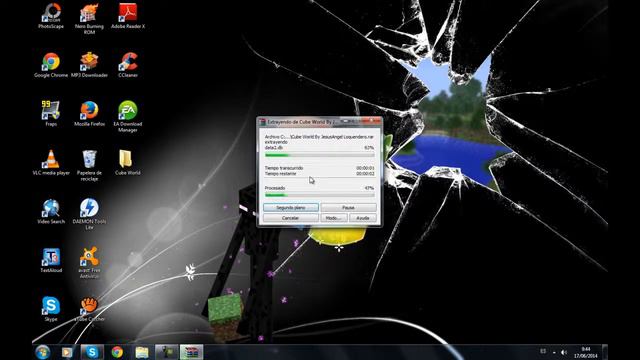Open Chrome from the taskbar

point(117,352)
